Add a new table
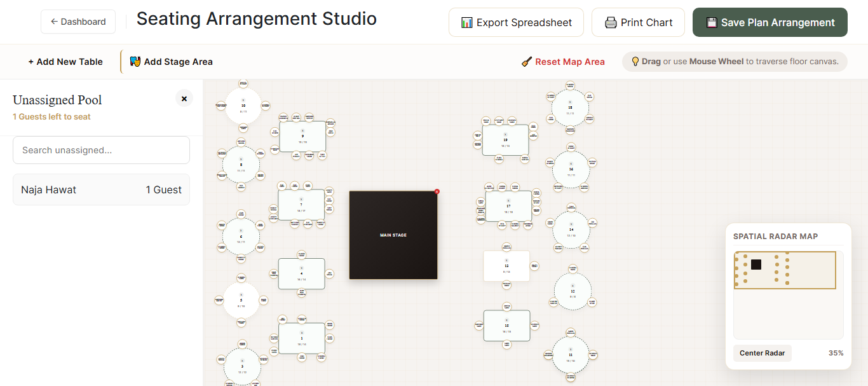This screenshot has width=868, height=386. pyautogui.click(x=65, y=62)
